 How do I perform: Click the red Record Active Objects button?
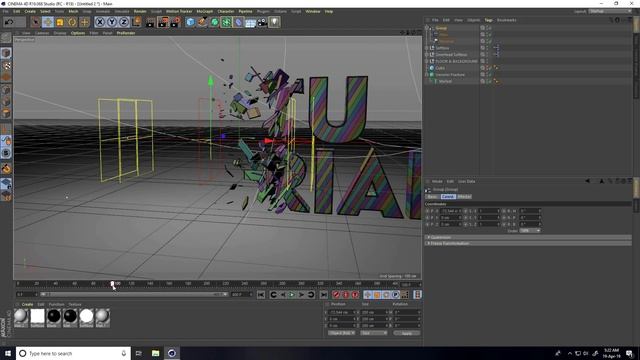coord(336,295)
